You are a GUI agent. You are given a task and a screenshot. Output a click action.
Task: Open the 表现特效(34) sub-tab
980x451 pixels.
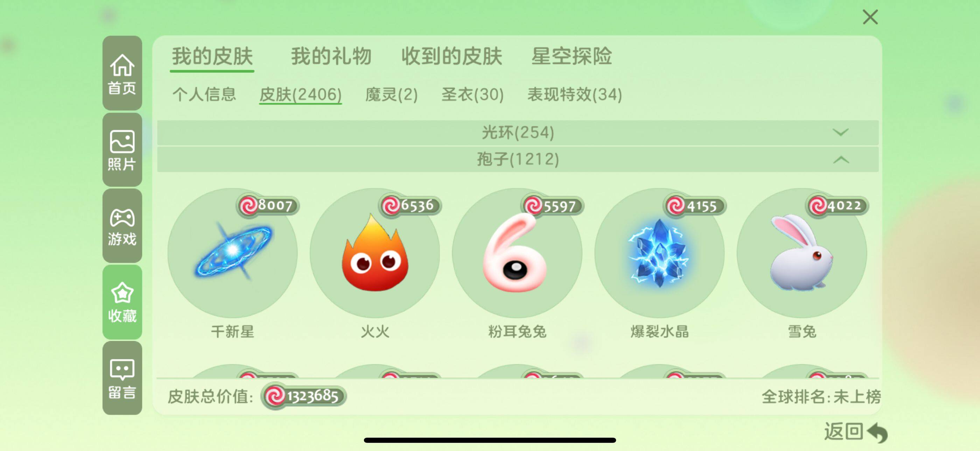(x=574, y=94)
